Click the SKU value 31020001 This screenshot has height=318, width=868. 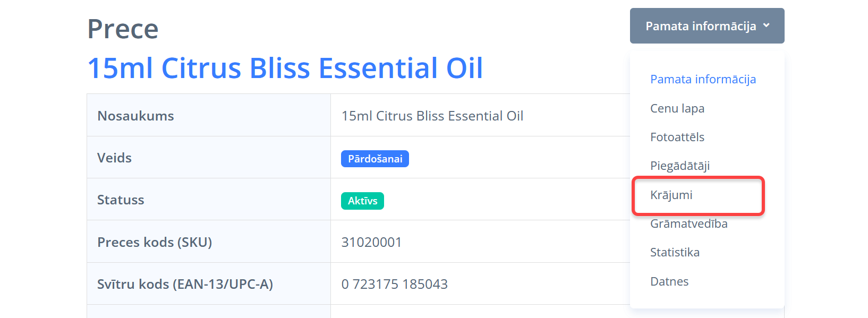coord(371,242)
